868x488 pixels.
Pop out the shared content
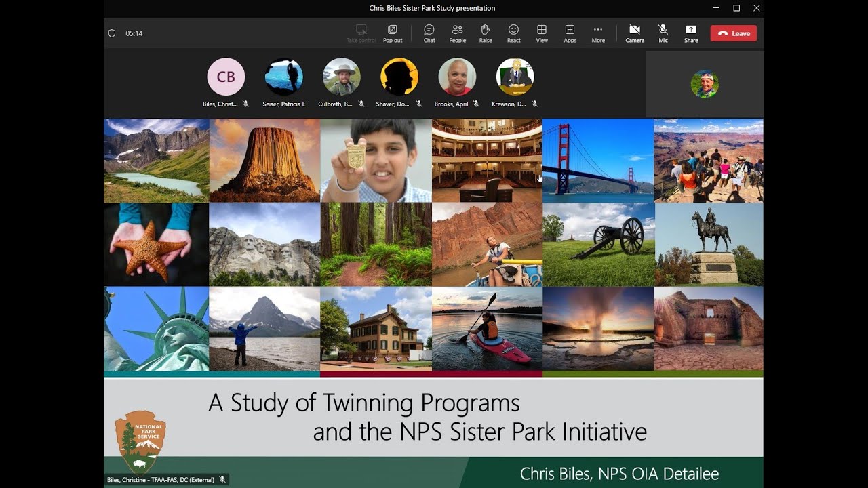(393, 33)
